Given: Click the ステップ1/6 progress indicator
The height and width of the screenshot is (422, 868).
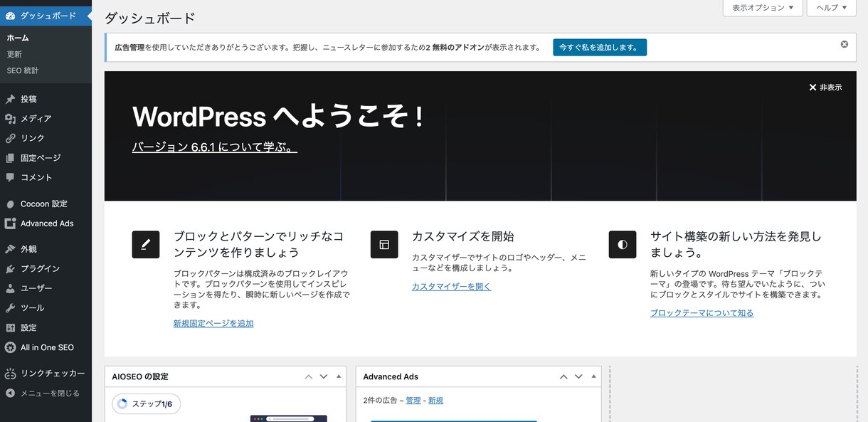Looking at the screenshot, I should point(147,404).
